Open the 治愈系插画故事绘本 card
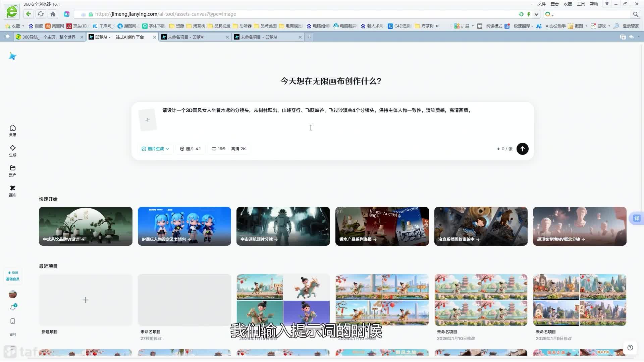 481,226
